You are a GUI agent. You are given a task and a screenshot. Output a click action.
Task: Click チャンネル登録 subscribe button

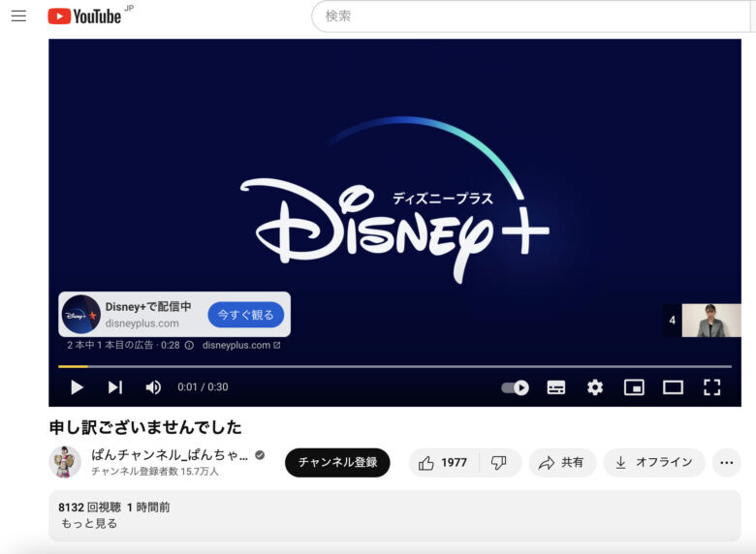pos(337,462)
